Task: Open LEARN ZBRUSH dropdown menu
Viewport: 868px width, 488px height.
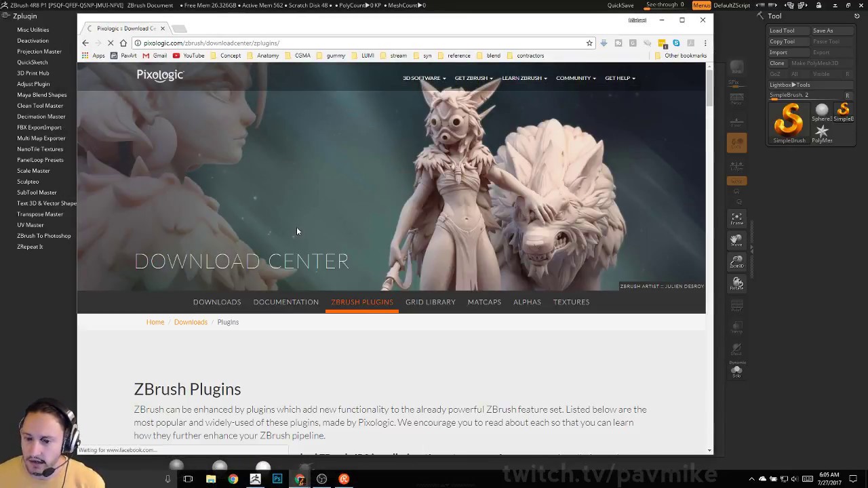Action: 524,78
